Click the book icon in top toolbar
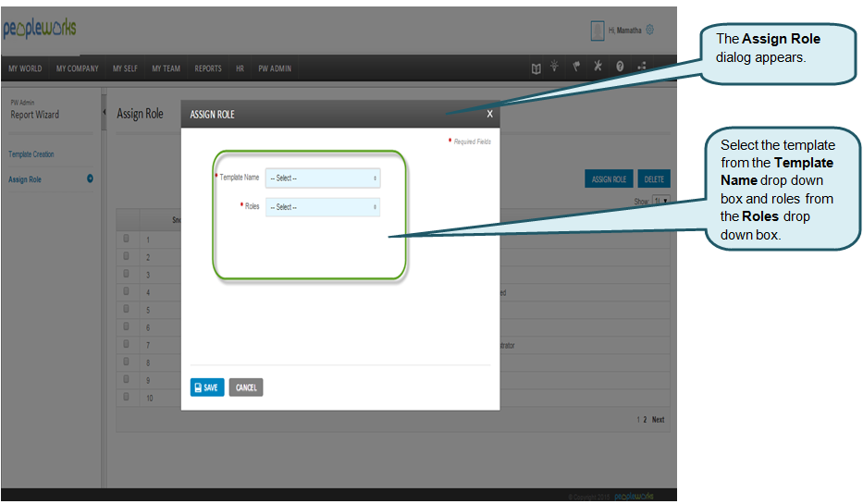The width and height of the screenshot is (863, 504). pyautogui.click(x=536, y=68)
